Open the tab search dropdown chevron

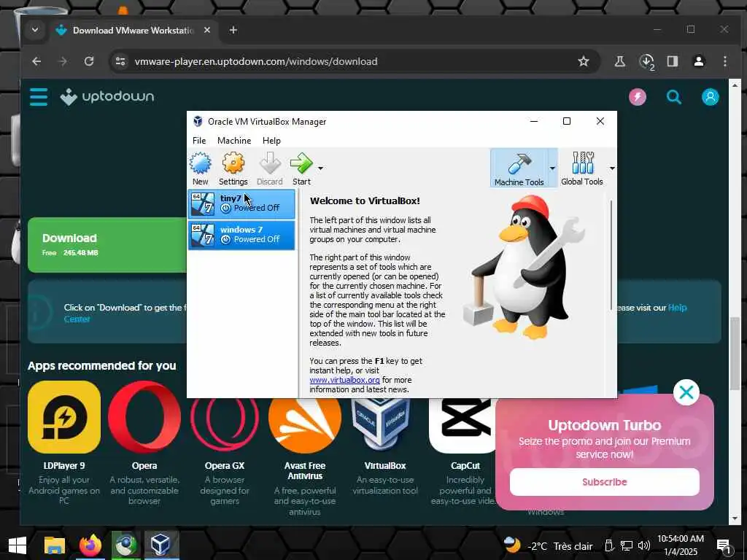[35, 30]
